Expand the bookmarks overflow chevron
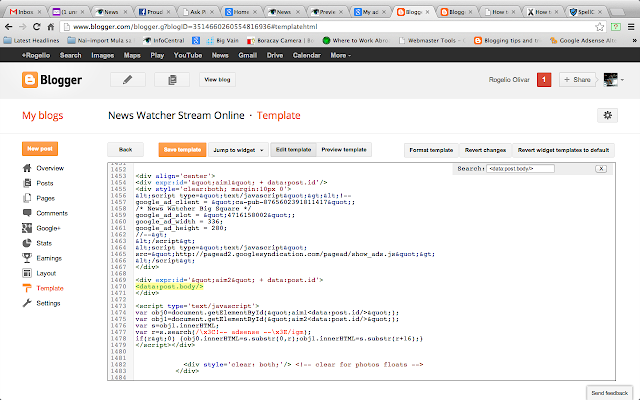The image size is (640, 400). click(634, 40)
